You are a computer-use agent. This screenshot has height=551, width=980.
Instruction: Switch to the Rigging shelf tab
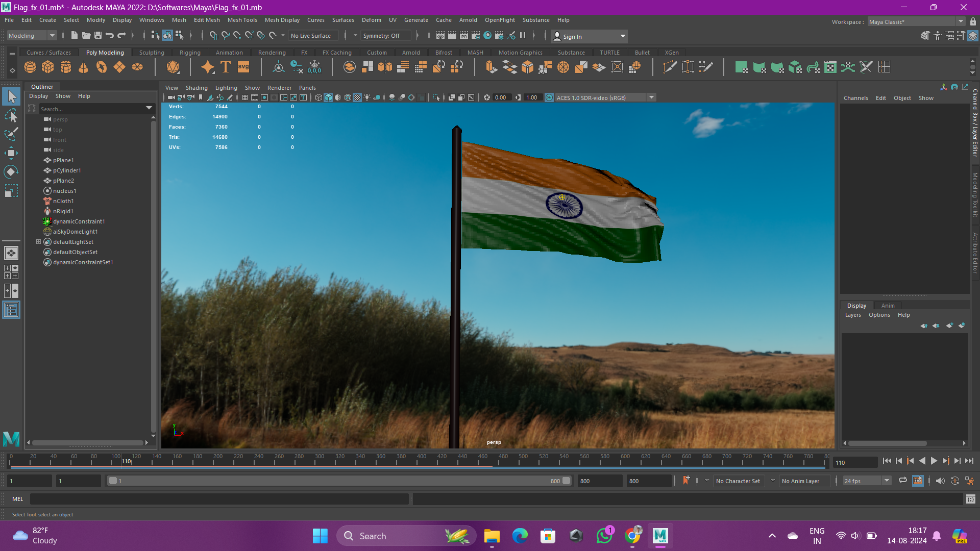point(190,52)
